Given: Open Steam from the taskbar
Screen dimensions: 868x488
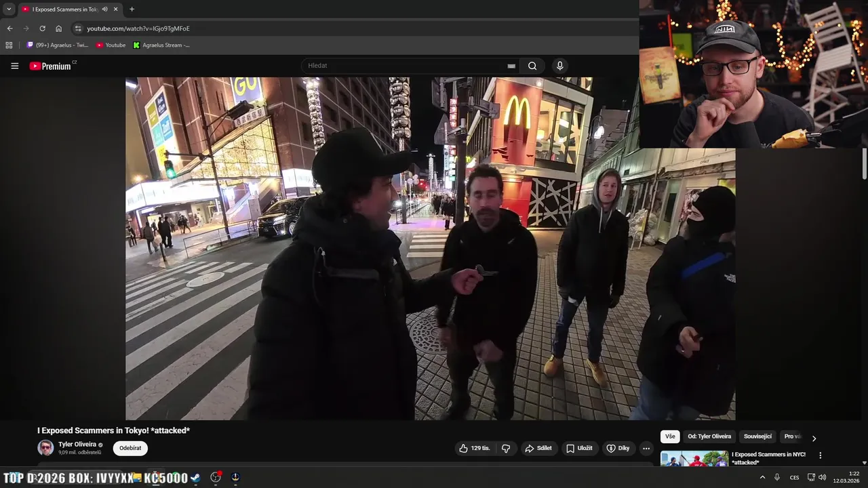Looking at the screenshot, I should (x=195, y=477).
